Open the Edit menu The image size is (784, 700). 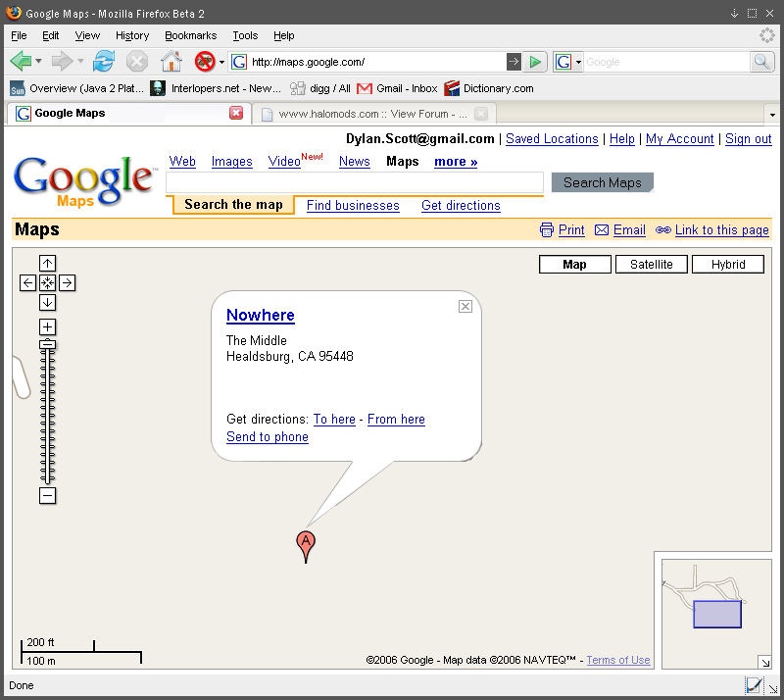click(x=51, y=35)
